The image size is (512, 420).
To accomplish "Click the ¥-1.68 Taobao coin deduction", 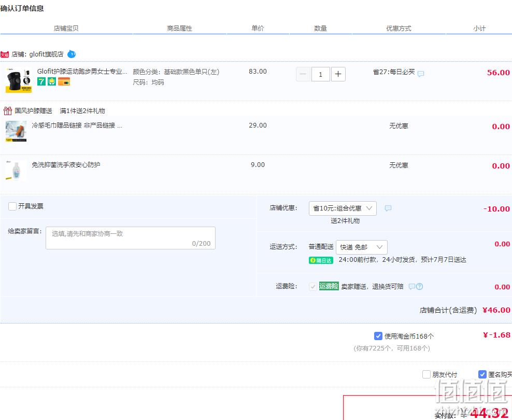I will (x=496, y=335).
